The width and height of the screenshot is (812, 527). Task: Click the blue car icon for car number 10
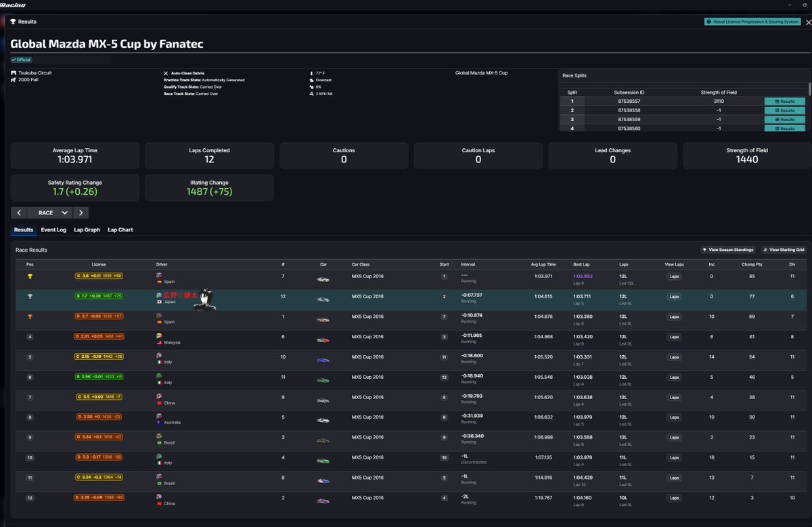(323, 360)
